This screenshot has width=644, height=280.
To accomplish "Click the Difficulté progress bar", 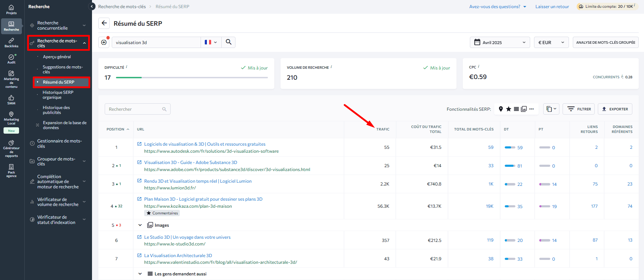I will pos(192,78).
